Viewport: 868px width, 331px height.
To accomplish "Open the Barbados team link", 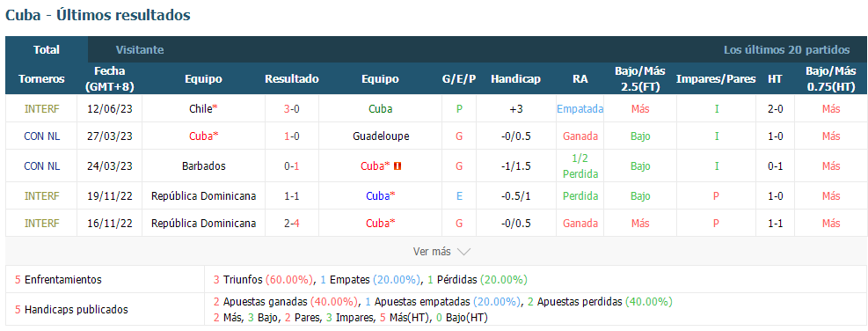I will pyautogui.click(x=203, y=165).
